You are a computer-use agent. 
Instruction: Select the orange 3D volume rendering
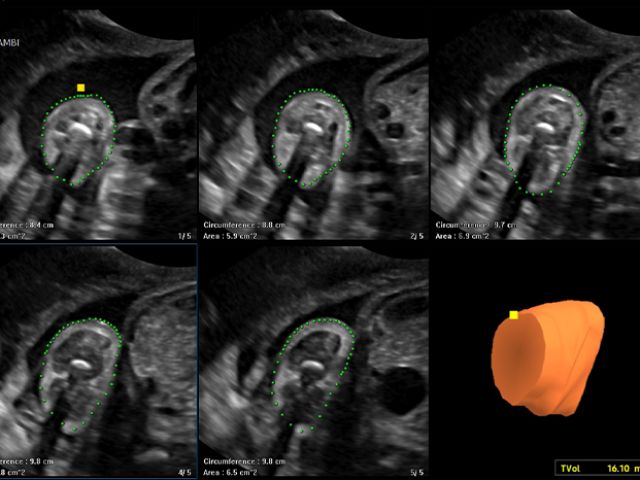(548, 358)
